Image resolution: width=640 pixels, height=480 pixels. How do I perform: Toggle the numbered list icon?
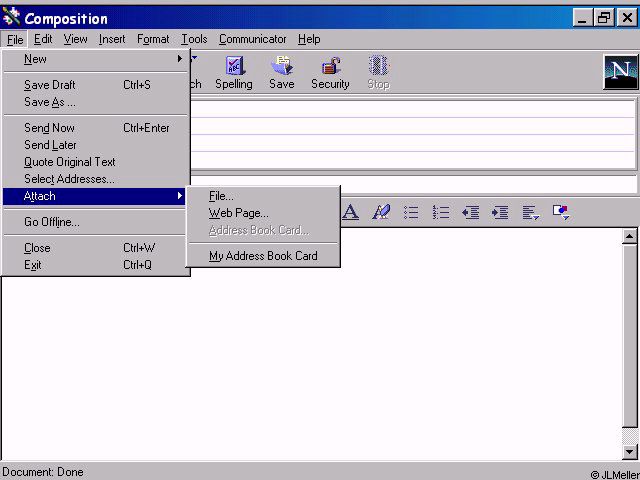[441, 212]
